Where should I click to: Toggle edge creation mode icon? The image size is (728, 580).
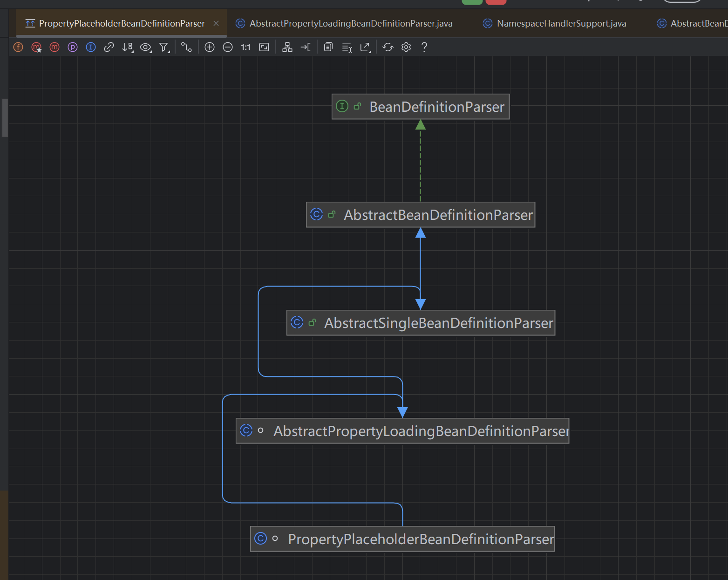(x=186, y=47)
